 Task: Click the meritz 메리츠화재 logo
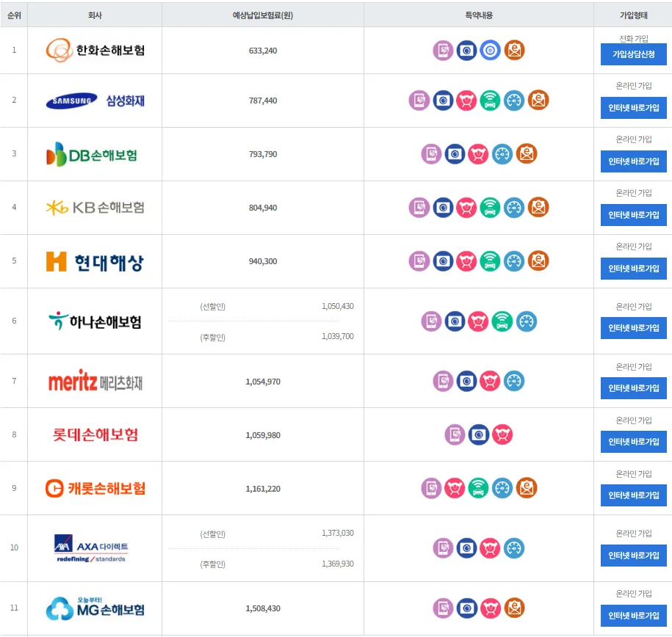[x=95, y=381]
